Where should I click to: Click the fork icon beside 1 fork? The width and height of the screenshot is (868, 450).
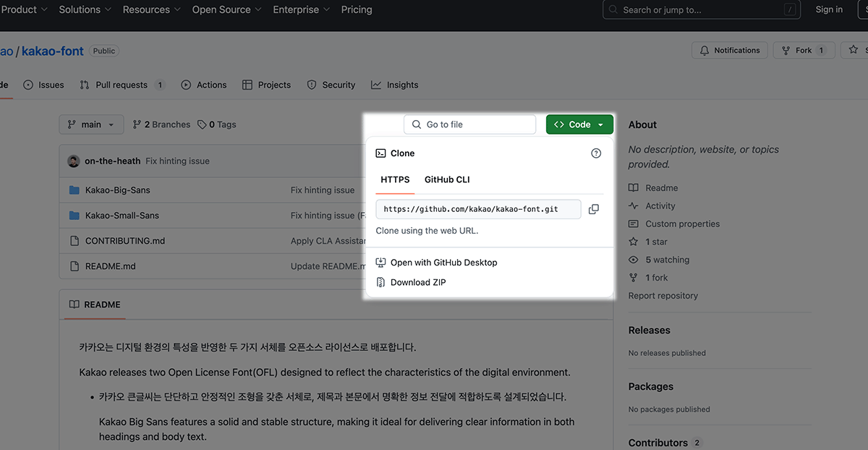click(x=634, y=278)
